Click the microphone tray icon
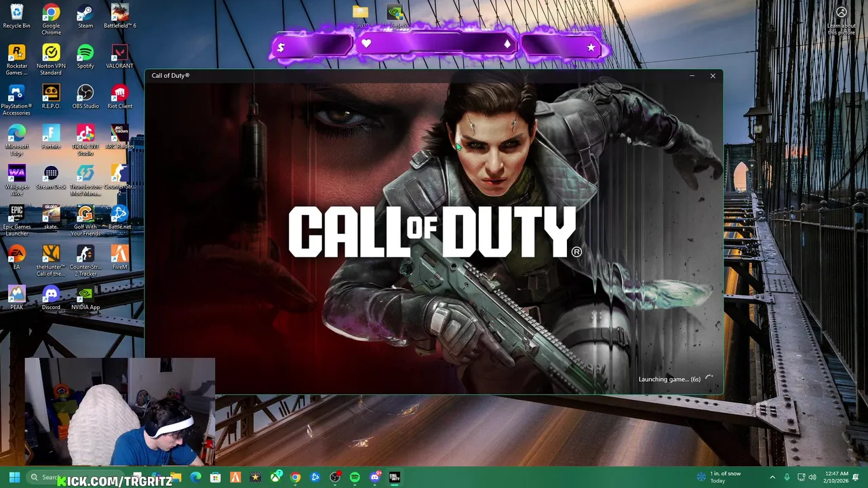 click(x=787, y=477)
